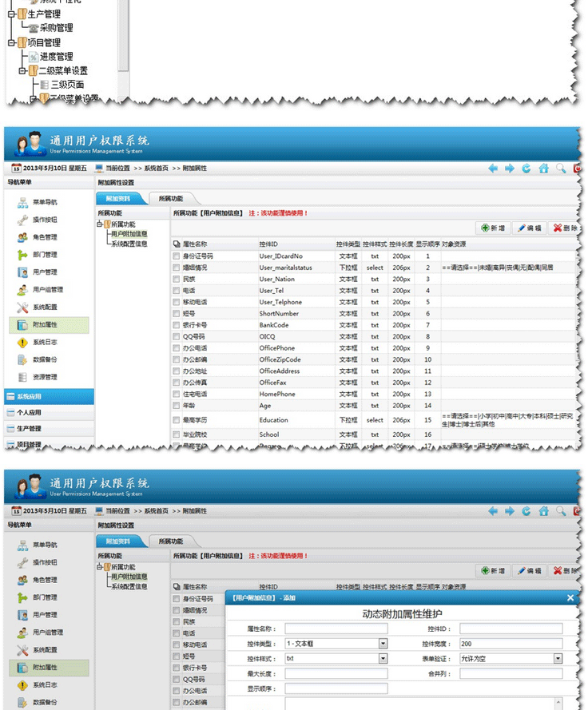
Task: Check the 办公地址 row checkbox
Action: (177, 371)
